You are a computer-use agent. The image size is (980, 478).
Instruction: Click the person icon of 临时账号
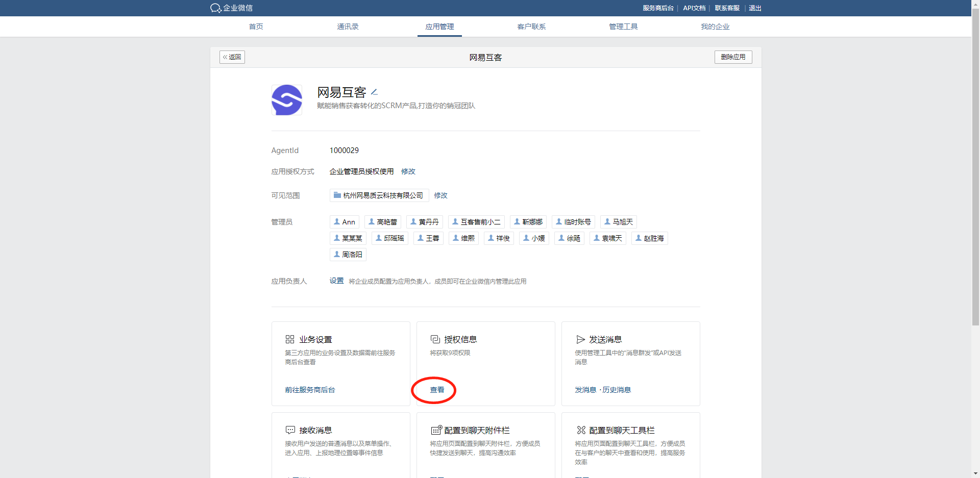point(559,222)
